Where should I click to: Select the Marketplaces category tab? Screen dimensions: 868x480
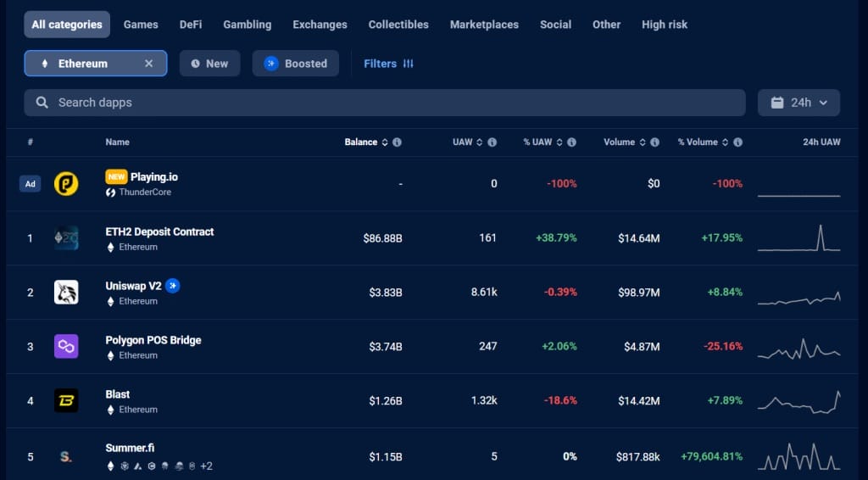pyautogui.click(x=484, y=25)
